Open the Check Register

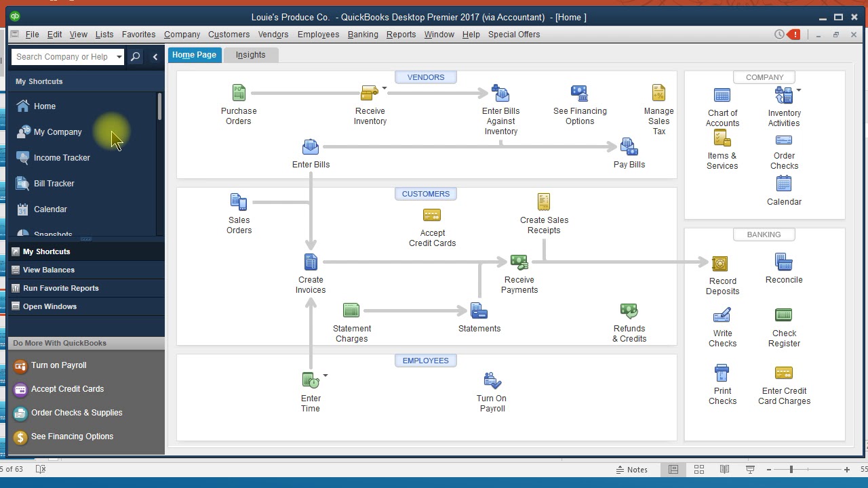783,314
